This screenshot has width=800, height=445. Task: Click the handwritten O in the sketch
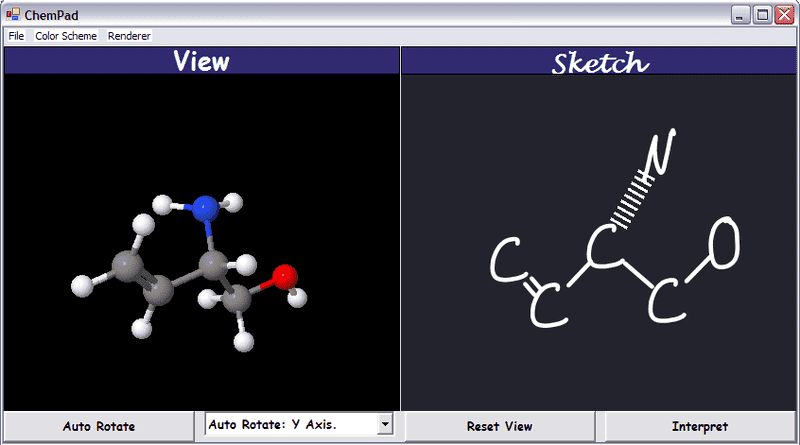724,243
